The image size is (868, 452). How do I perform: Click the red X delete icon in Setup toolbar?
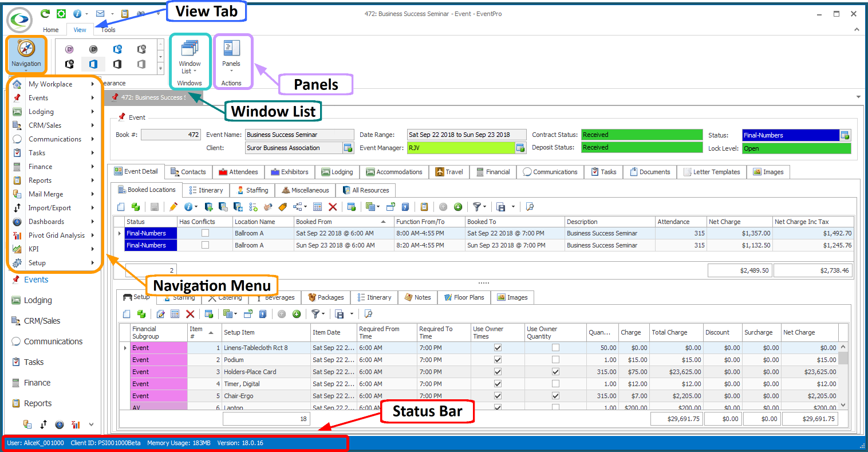point(190,314)
